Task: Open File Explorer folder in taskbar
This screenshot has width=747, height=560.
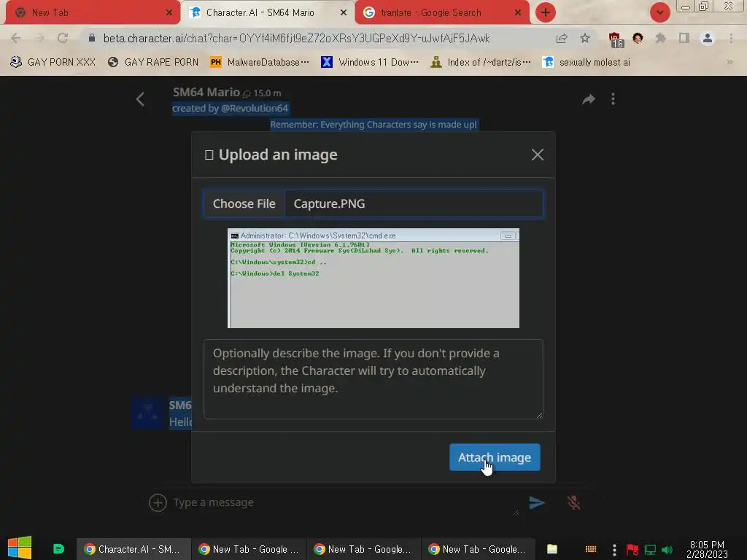Action: tap(551, 549)
